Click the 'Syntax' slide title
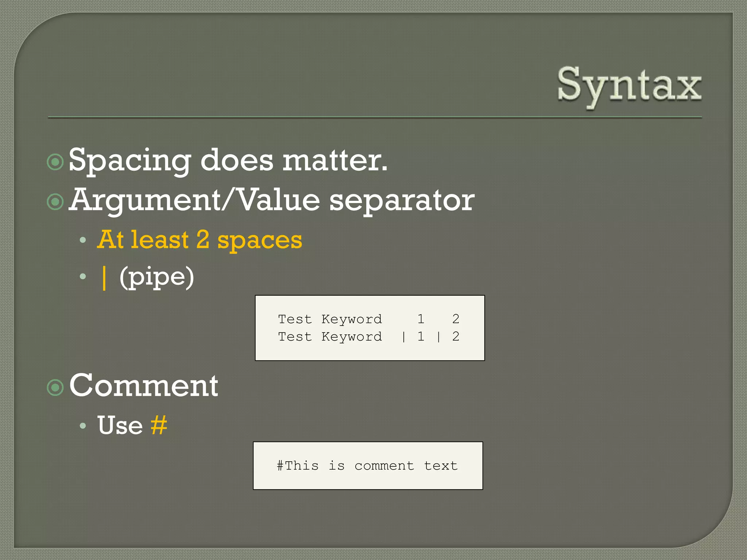The height and width of the screenshot is (560, 747). point(629,86)
